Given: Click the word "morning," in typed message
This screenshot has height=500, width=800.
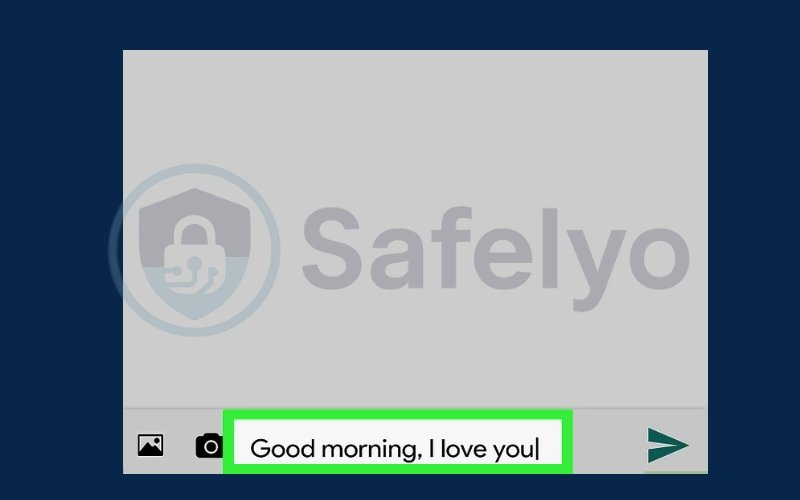Looking at the screenshot, I should tap(371, 450).
